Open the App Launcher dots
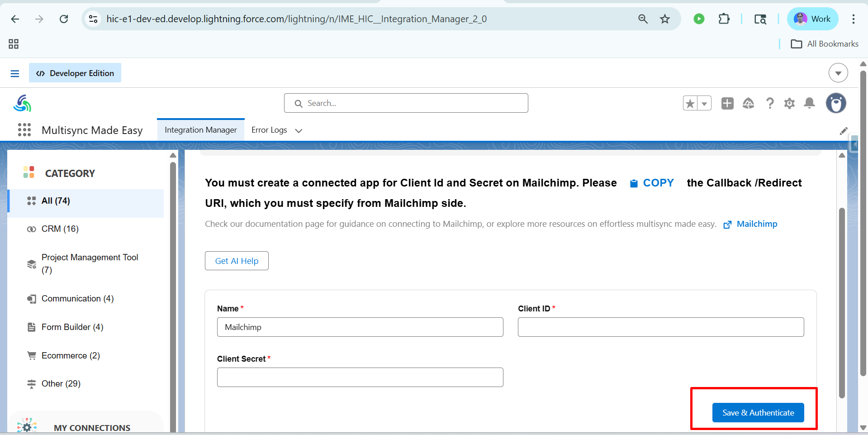Image resolution: width=868 pixels, height=435 pixels. pos(24,130)
